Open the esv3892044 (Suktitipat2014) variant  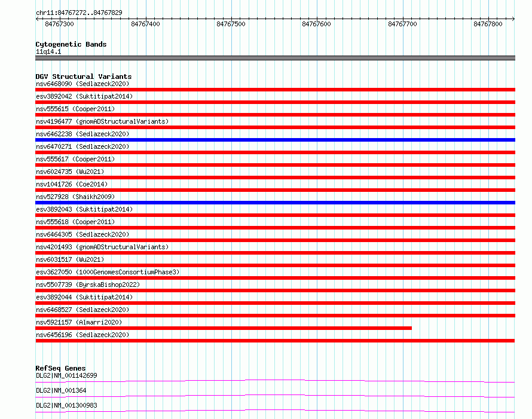coord(84,297)
